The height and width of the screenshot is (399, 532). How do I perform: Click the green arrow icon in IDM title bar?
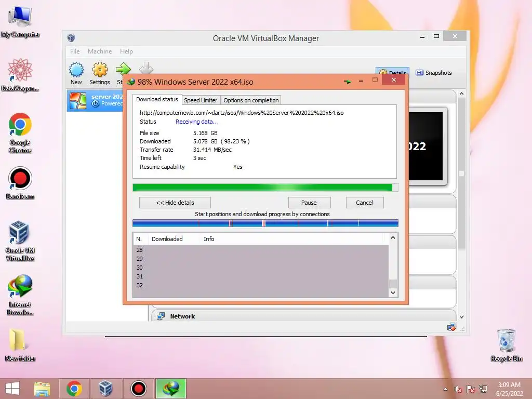coord(348,82)
